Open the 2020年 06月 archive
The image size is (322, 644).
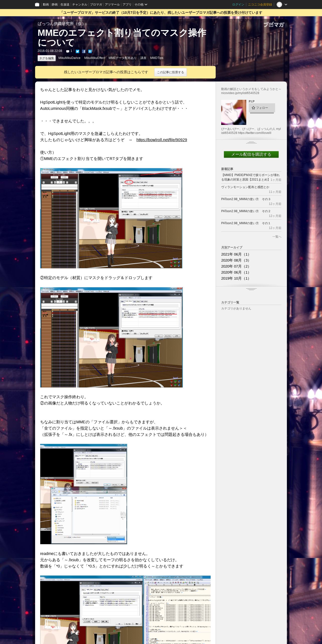pyautogui.click(x=236, y=272)
